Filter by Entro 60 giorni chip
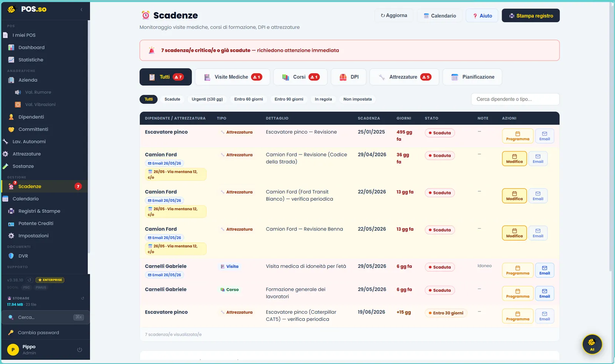The width and height of the screenshot is (615, 364). (249, 99)
